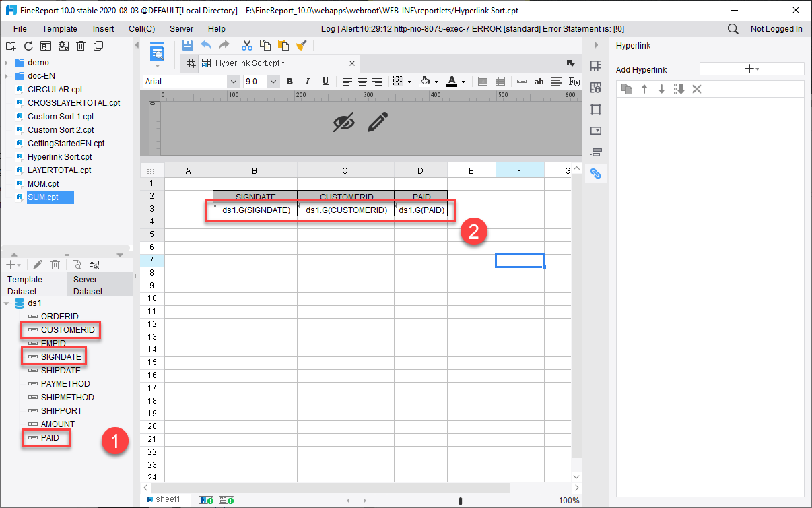Toggle bold formatting for the selected cell

coord(289,81)
